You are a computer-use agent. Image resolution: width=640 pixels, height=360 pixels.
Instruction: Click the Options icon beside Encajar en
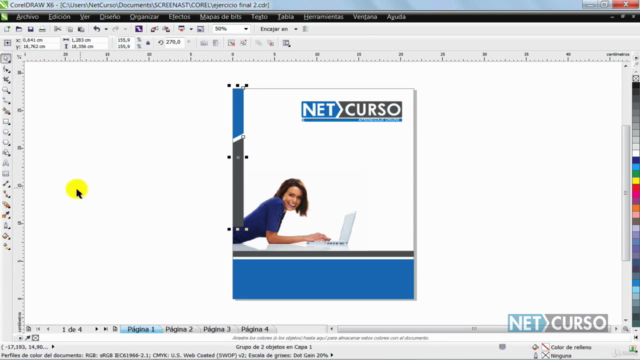click(305, 29)
